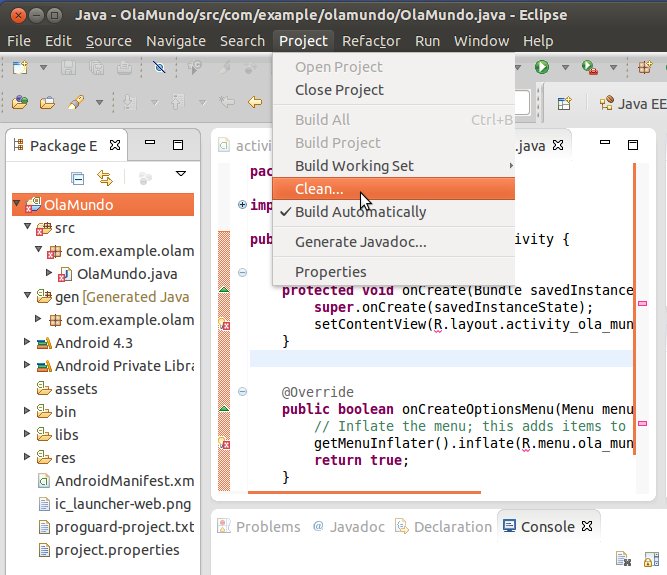Click the Open Type toolbar icon
The height and width of the screenshot is (575, 667).
pyautogui.click(x=20, y=102)
